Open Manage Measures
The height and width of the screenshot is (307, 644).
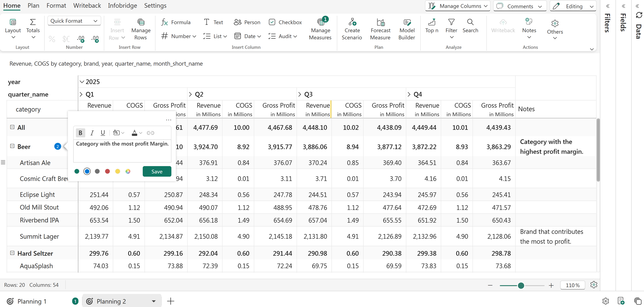click(320, 29)
